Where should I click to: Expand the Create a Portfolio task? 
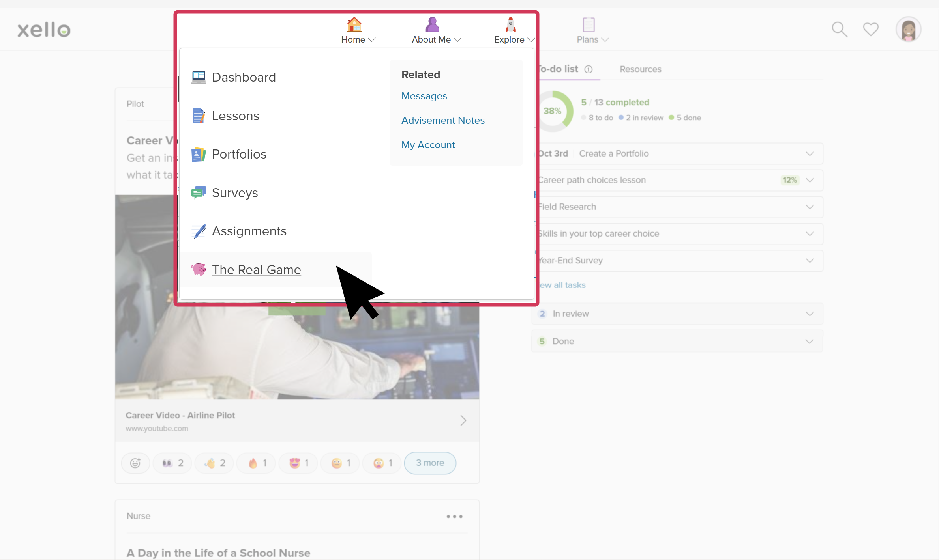[810, 154]
